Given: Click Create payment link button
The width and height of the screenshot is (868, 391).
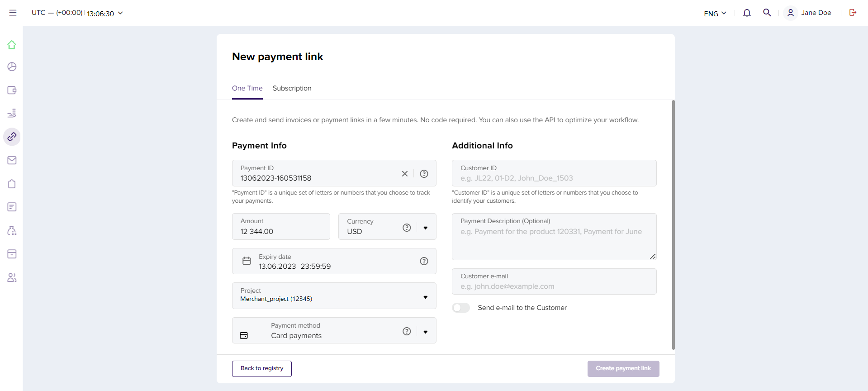Looking at the screenshot, I should 623,368.
